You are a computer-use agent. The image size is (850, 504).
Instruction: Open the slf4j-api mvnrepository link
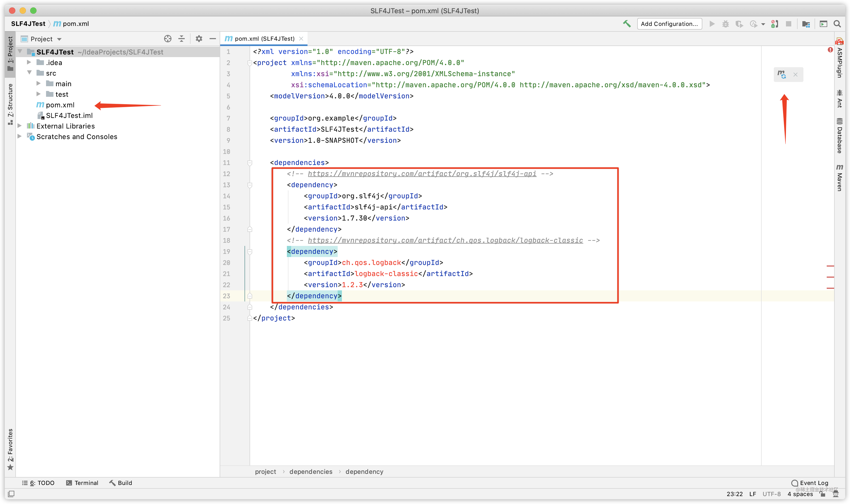click(x=422, y=173)
